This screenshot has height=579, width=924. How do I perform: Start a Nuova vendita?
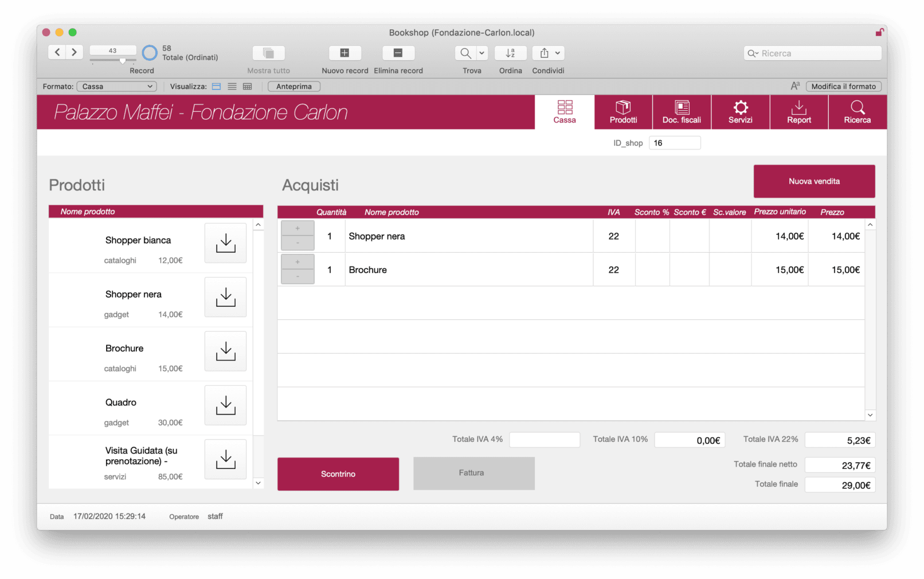(x=814, y=181)
